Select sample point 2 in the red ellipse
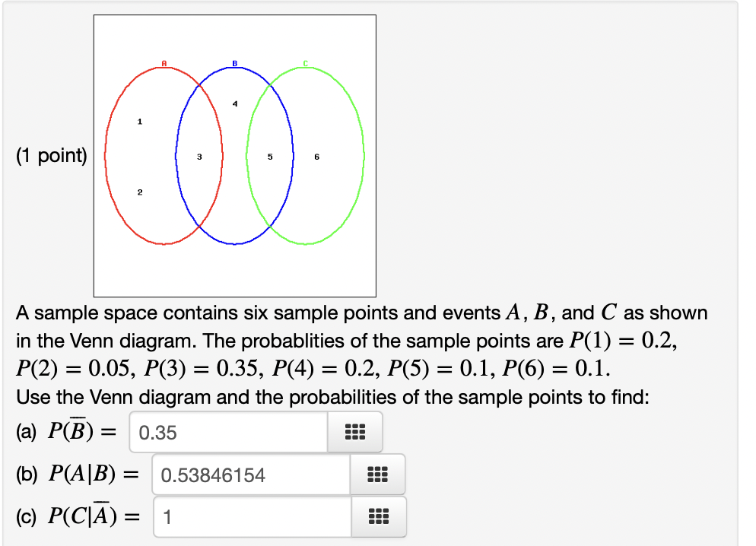Image resolution: width=756 pixels, height=546 pixels. 140,192
